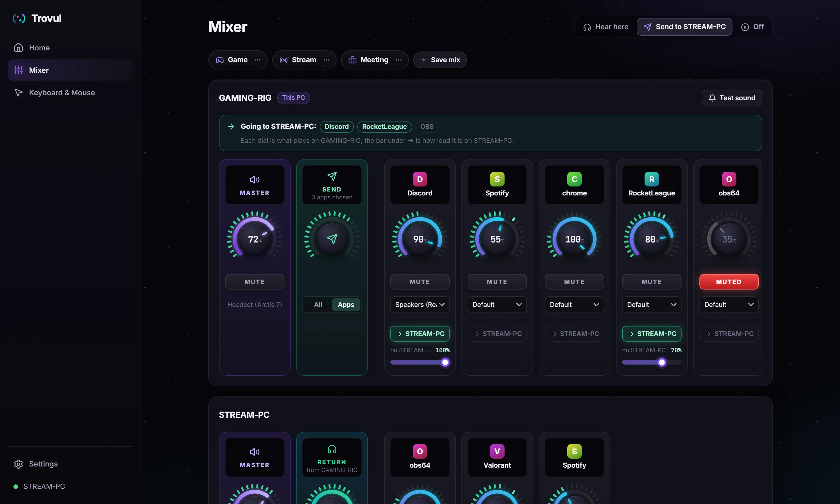Click the STREAM-PC Spotify S app icon
Screen dimensions: 840x504
pyautogui.click(x=574, y=451)
